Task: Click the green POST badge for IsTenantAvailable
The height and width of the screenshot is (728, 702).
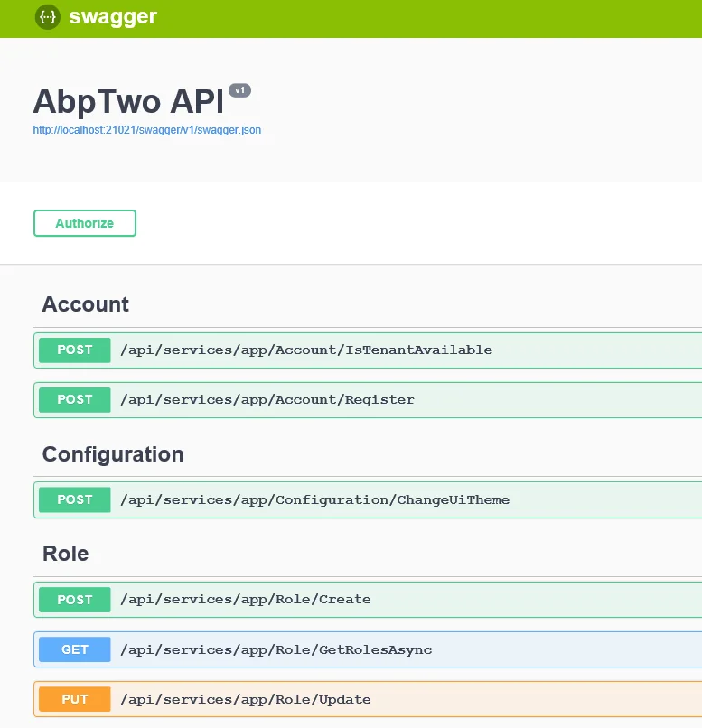Action: point(74,350)
